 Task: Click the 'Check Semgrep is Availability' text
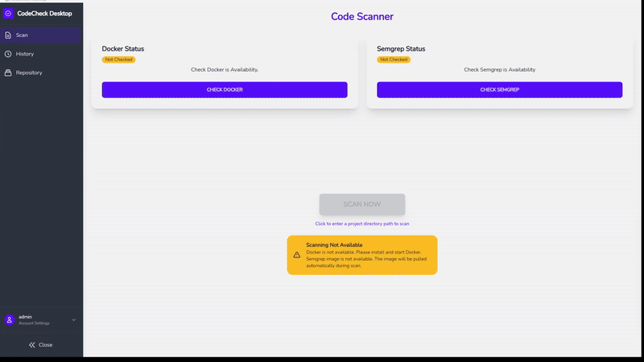click(499, 70)
